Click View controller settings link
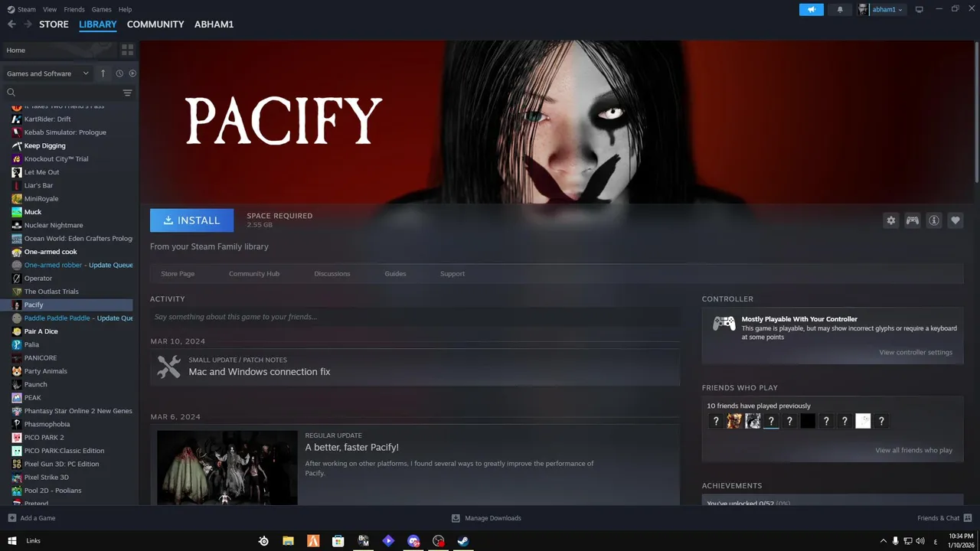Screen dimensions: 980x551 pos(916,352)
